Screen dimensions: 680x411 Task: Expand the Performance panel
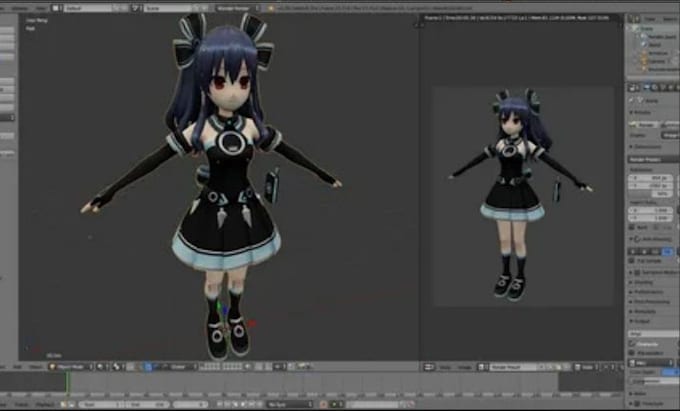pos(648,292)
